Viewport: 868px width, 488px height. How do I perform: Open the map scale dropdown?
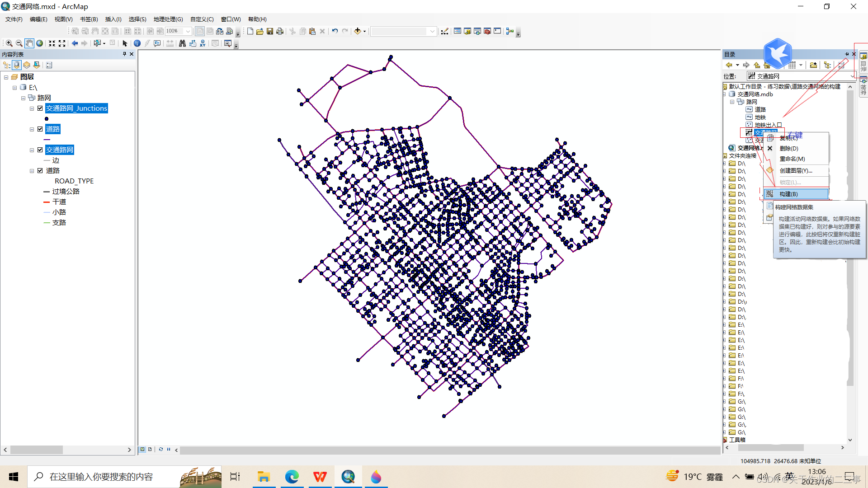[433, 31]
